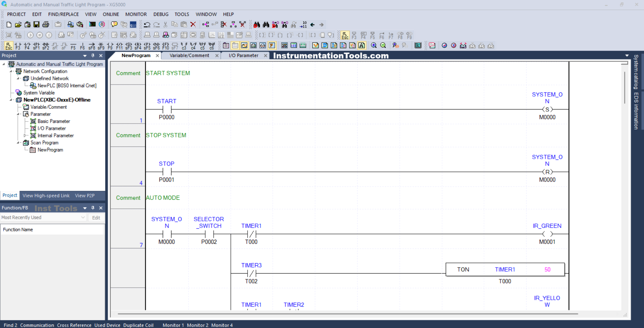Insert Reset coil sF4

click(x=138, y=46)
